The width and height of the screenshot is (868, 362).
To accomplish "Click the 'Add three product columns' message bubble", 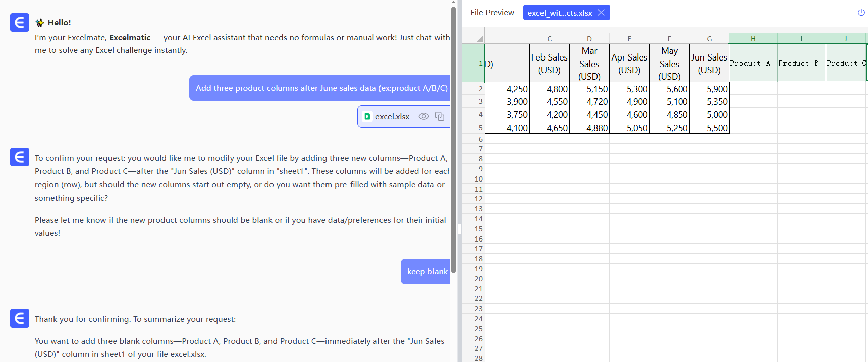I will [320, 88].
